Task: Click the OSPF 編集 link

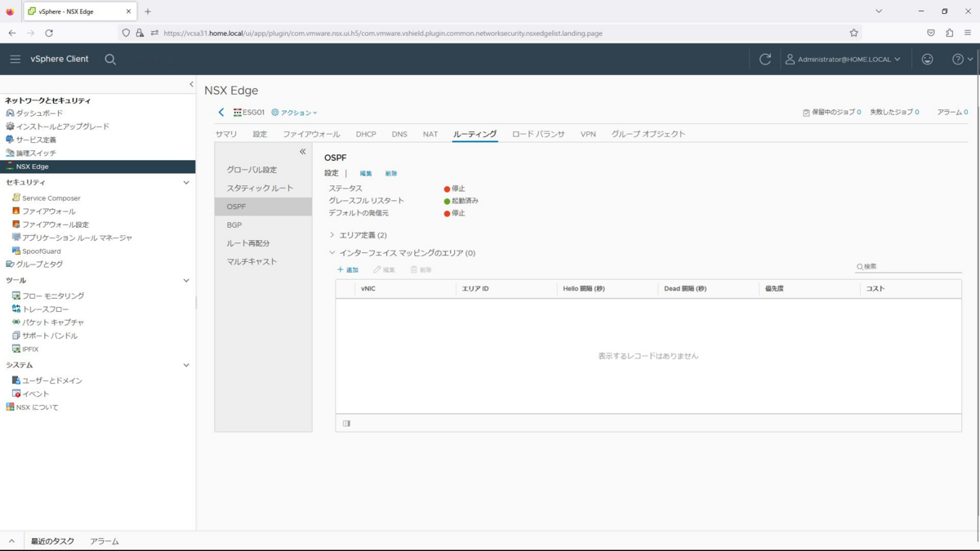Action: coord(366,174)
